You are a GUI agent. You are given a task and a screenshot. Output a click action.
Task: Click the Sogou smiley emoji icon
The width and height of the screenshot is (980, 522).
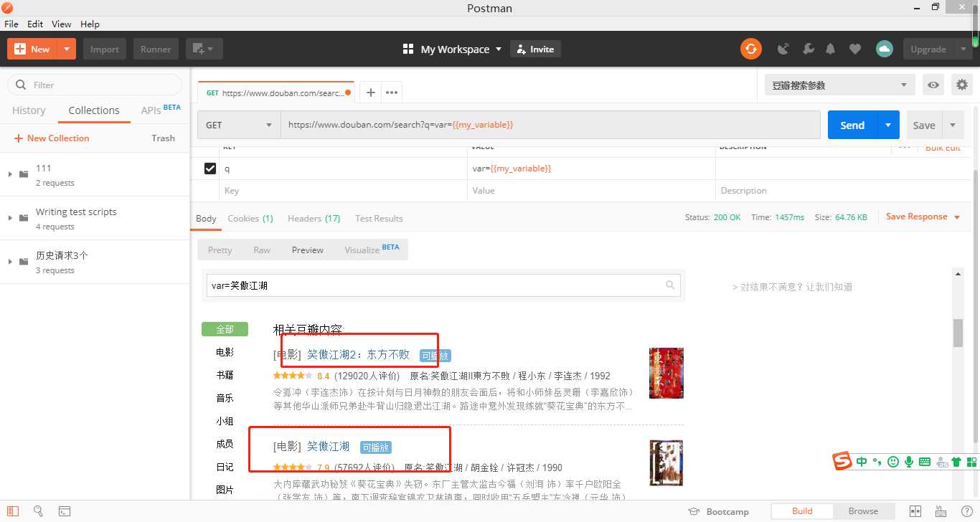point(893,462)
